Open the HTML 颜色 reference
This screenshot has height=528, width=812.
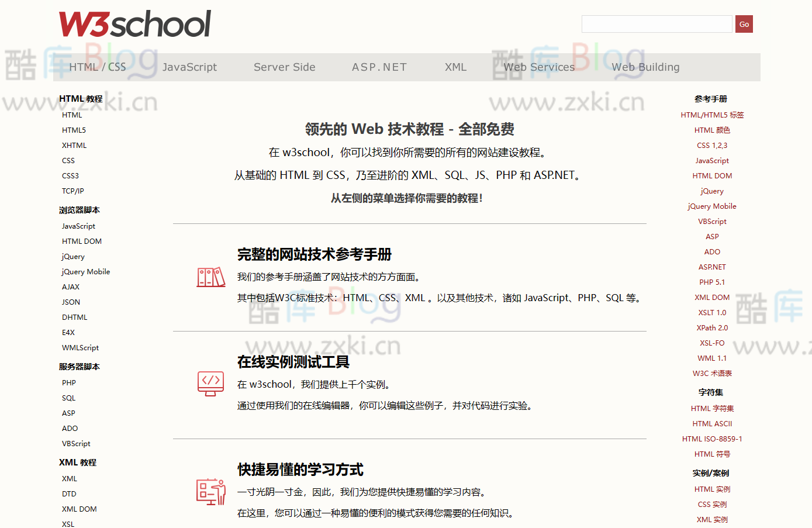pyautogui.click(x=712, y=130)
